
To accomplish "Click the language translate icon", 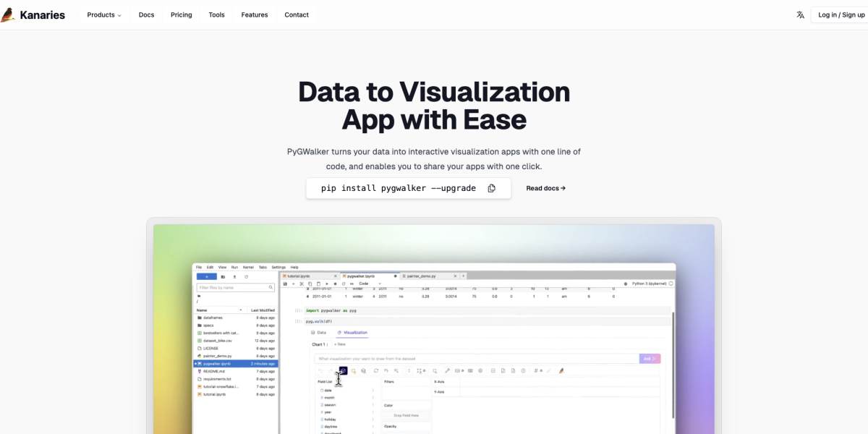I will tap(800, 14).
